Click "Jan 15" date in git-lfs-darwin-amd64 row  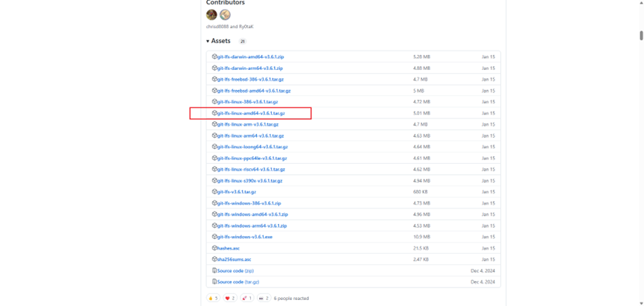(x=488, y=57)
